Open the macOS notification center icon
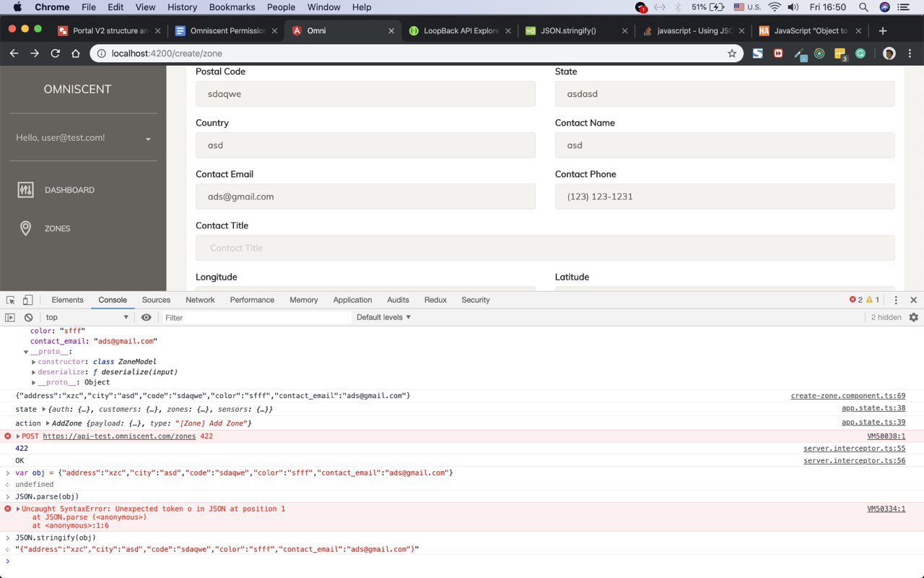This screenshot has width=924, height=578. point(904,7)
